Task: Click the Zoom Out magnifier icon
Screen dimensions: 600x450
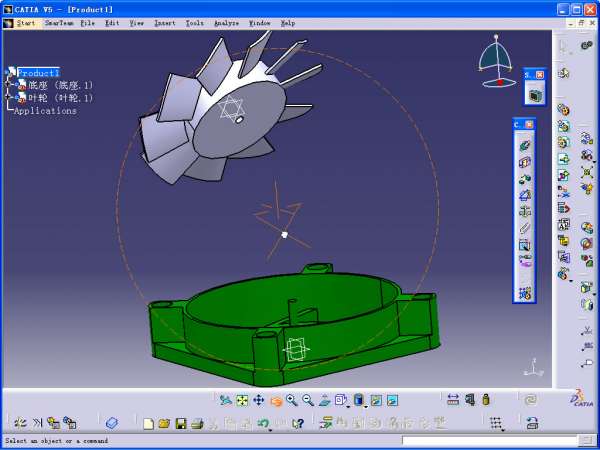Action: pyautogui.click(x=307, y=400)
